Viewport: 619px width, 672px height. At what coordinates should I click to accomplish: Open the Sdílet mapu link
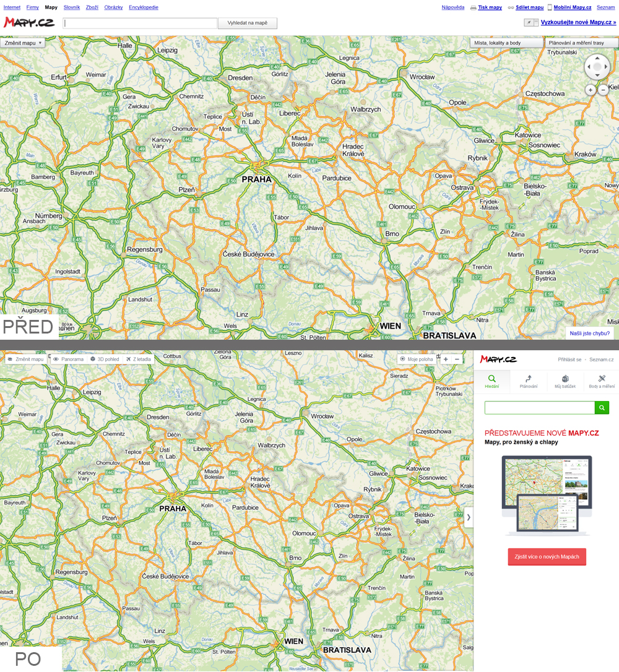[x=529, y=7]
